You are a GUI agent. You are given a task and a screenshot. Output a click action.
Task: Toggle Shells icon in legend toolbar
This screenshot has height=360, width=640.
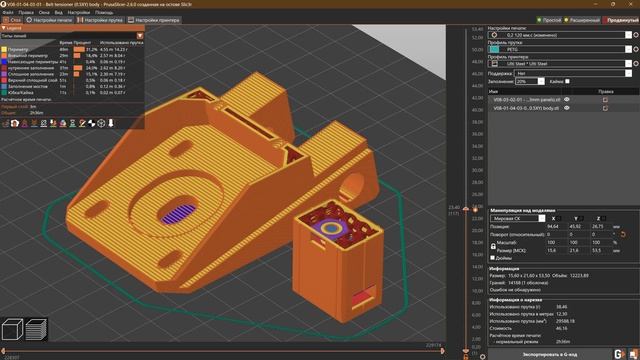point(101,123)
